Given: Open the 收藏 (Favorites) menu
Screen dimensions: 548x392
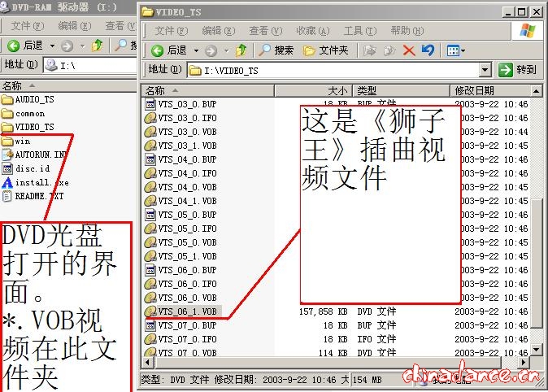Looking at the screenshot, I should tap(312, 30).
